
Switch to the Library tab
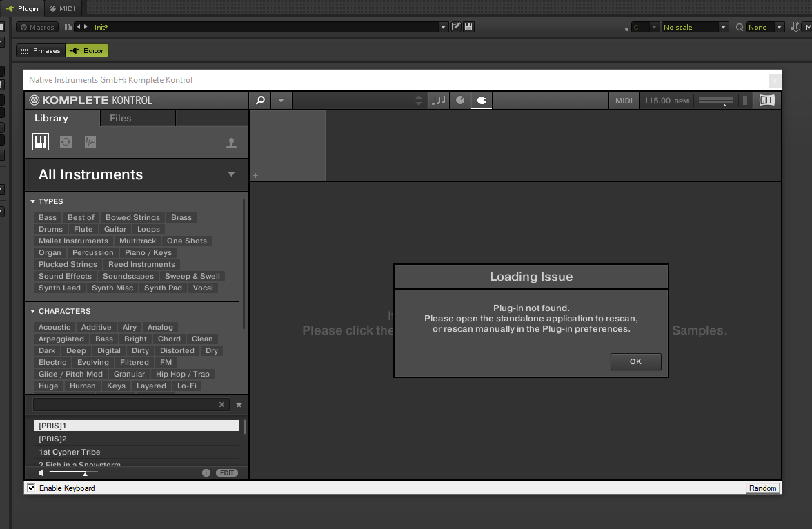coord(51,118)
